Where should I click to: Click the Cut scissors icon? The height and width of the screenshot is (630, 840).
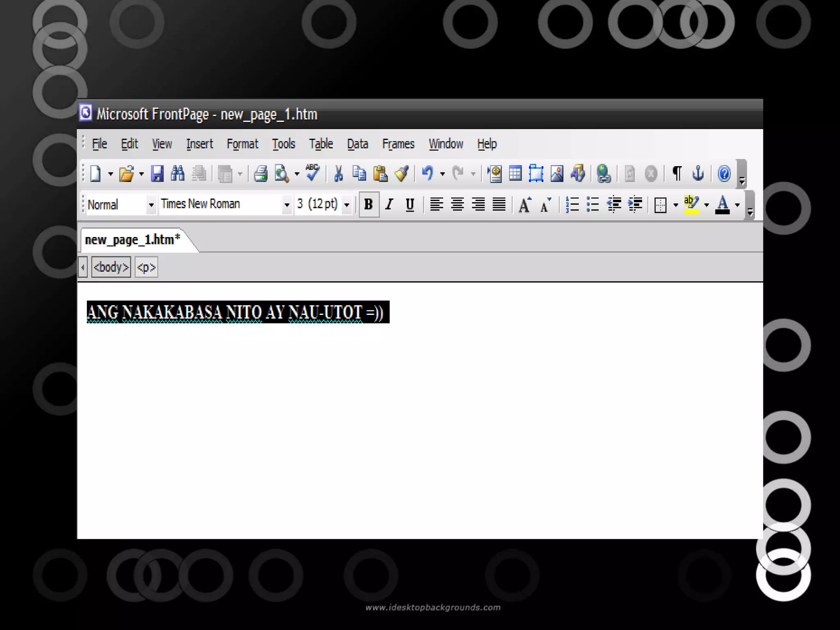[338, 174]
